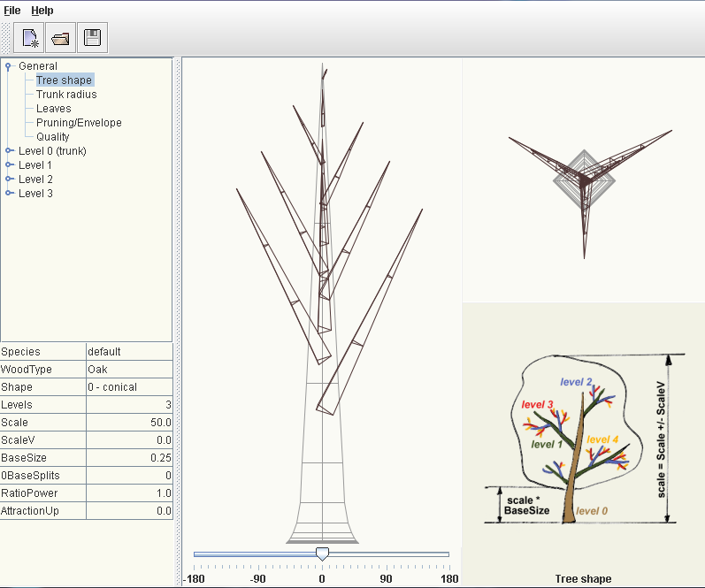The image size is (705, 588).
Task: Open the File menu
Action: 12,11
